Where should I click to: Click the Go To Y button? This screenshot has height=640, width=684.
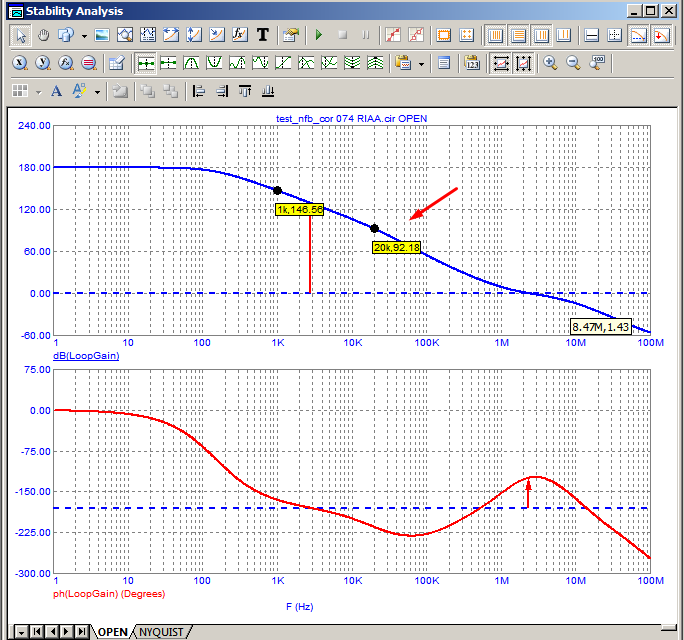(x=43, y=63)
